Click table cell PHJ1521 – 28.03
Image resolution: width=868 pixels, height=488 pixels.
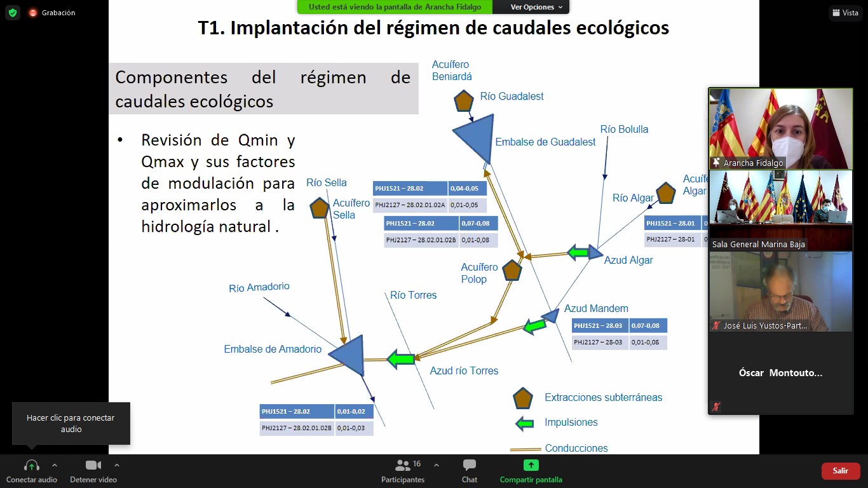point(600,325)
